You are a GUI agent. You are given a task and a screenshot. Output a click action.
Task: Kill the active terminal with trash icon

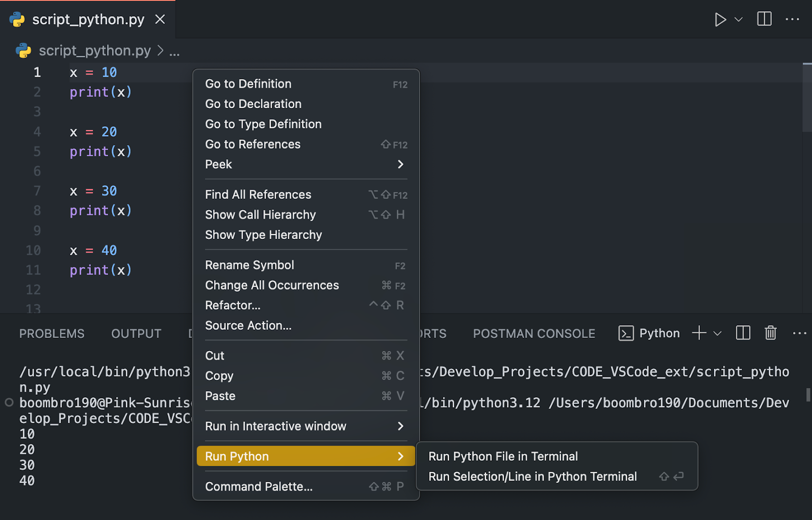pos(770,333)
